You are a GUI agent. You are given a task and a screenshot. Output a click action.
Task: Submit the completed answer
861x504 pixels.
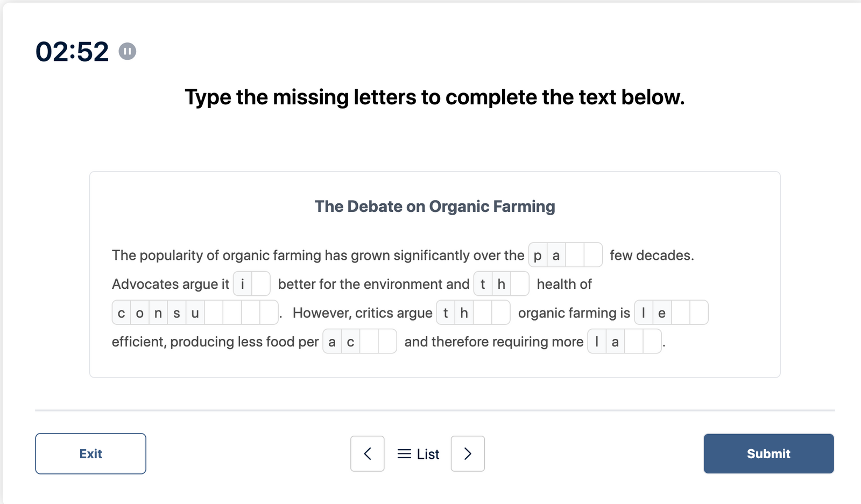pos(768,453)
